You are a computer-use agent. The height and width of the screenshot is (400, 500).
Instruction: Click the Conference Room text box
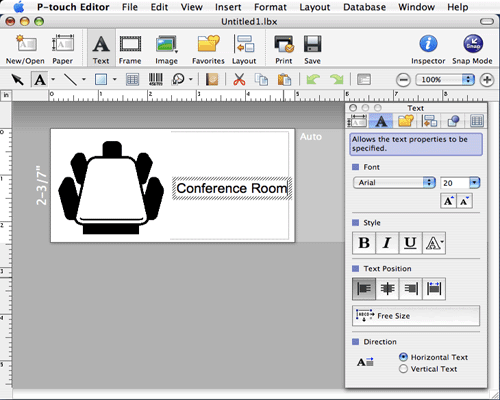pyautogui.click(x=232, y=188)
